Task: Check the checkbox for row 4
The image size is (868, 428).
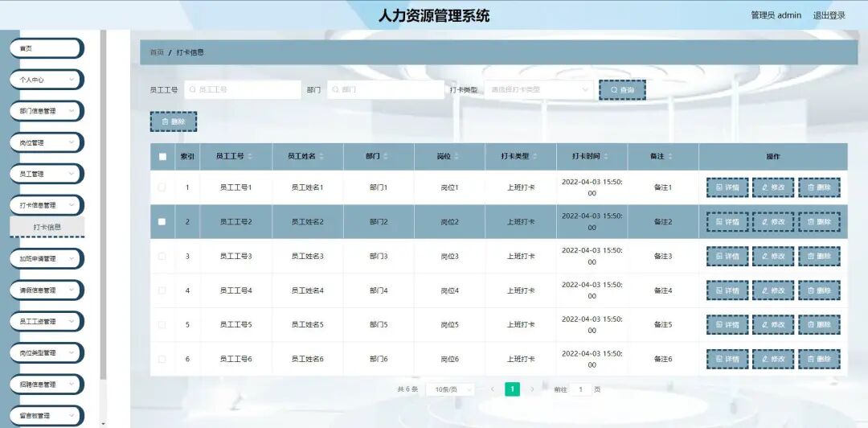Action: coord(162,290)
